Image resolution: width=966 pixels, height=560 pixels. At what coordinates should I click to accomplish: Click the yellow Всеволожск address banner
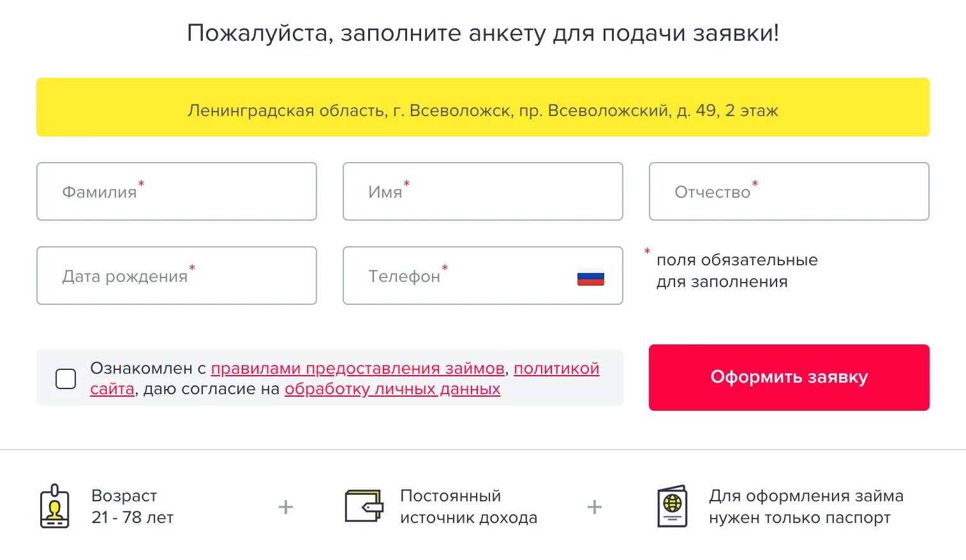[x=483, y=107]
